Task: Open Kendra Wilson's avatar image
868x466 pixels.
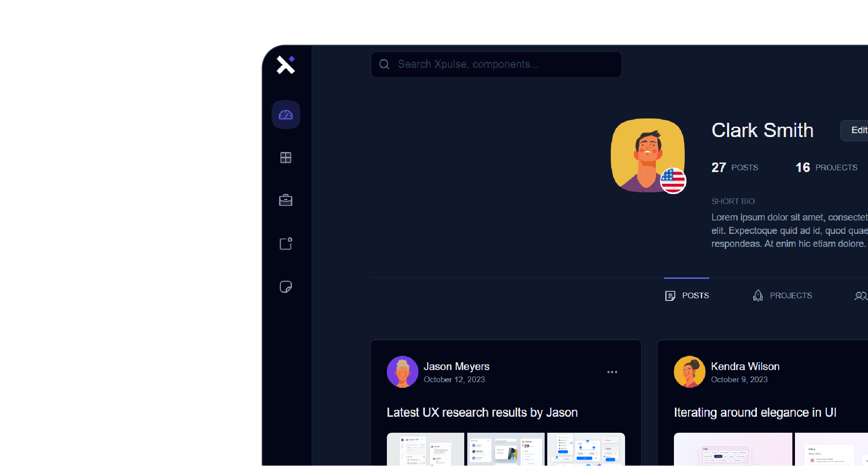Action: coord(689,372)
